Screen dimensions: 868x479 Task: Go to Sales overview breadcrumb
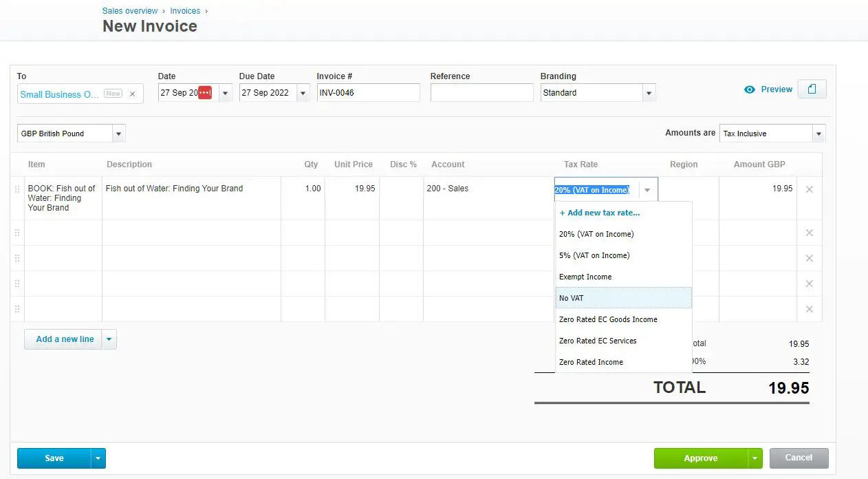[130, 10]
